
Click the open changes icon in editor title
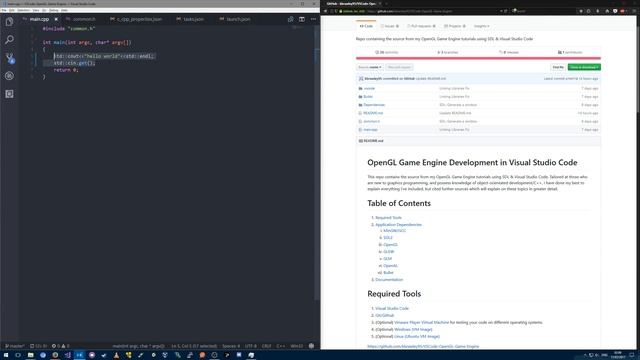(290, 19)
